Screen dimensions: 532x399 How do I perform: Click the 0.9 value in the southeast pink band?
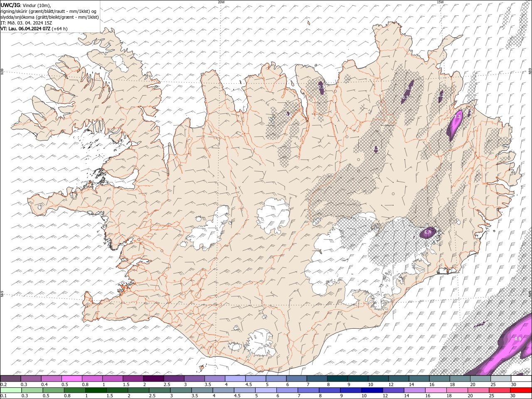[x=518, y=339]
